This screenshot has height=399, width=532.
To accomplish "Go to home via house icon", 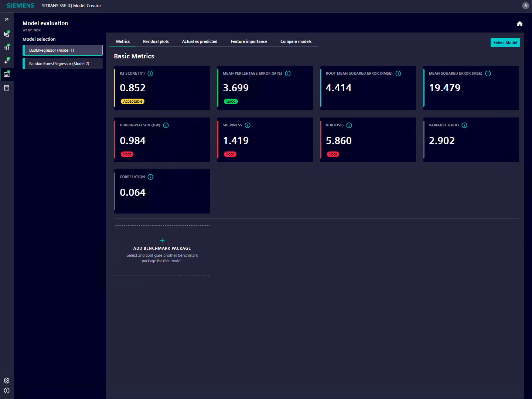I will pyautogui.click(x=520, y=24).
